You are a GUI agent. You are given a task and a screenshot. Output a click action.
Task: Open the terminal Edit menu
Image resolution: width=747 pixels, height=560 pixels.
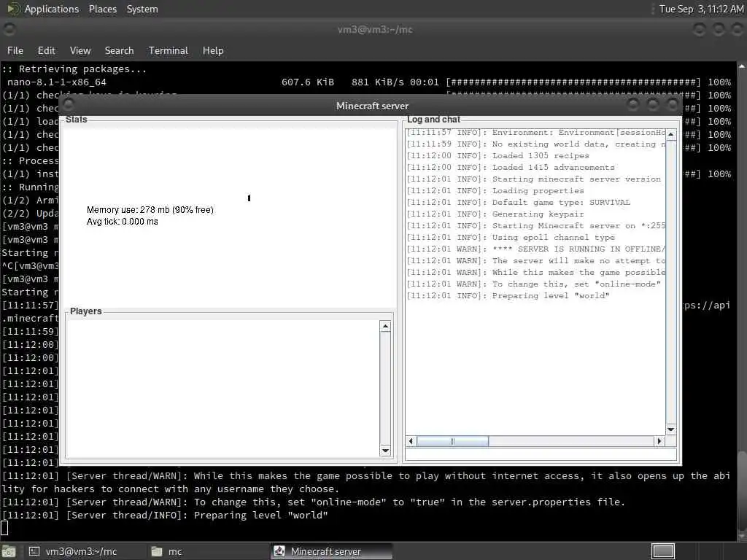click(46, 50)
